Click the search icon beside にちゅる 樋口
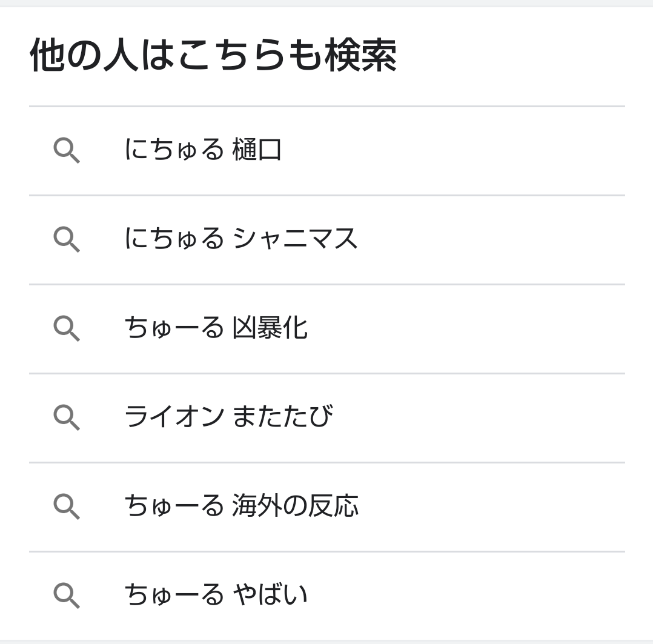653x644 pixels. click(x=66, y=150)
